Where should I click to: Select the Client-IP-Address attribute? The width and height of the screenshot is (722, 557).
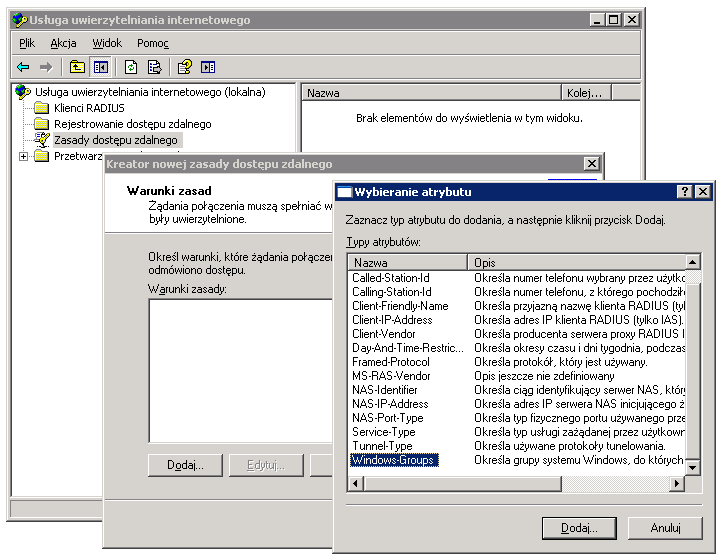click(x=392, y=320)
